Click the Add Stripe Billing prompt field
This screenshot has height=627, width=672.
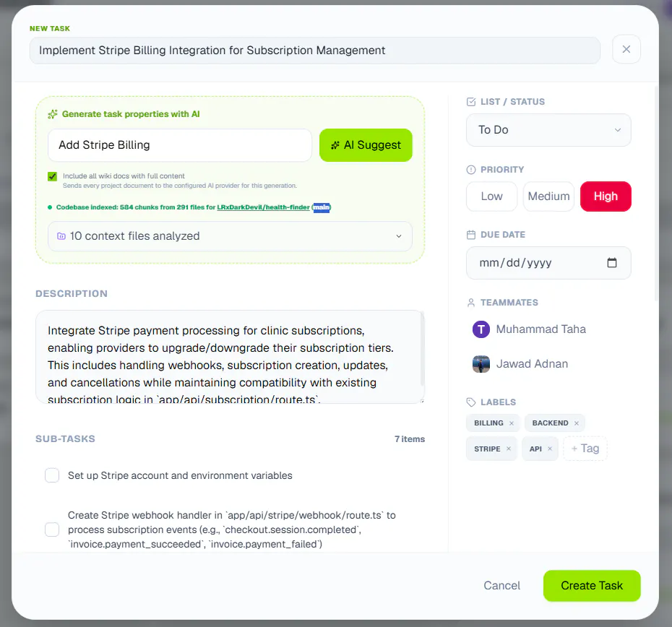coord(180,145)
